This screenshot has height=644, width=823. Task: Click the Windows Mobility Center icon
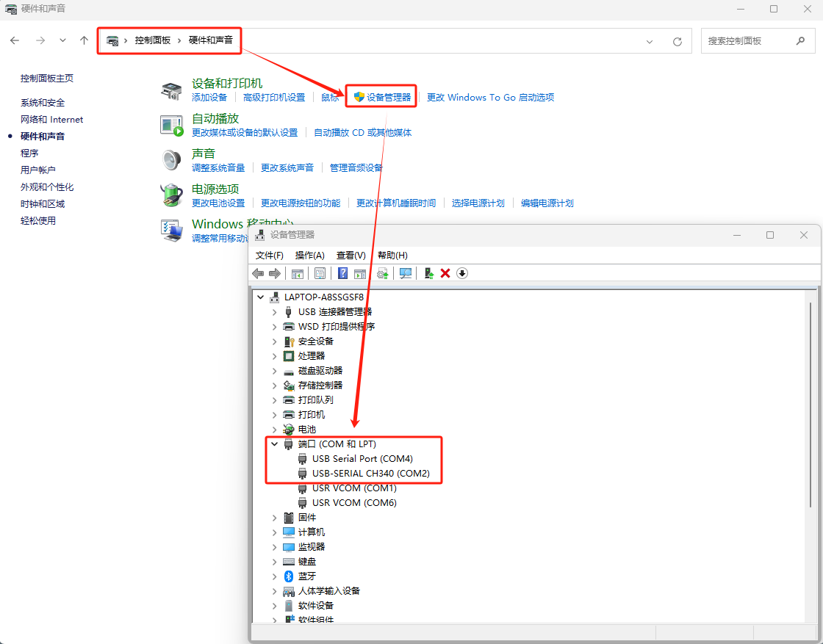click(172, 231)
